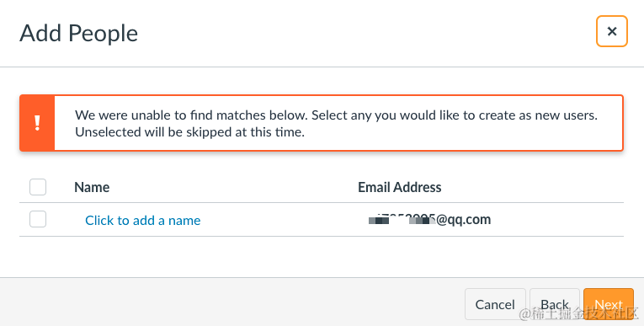644x326 pixels.
Task: Click the 'Unselected will be skipped' alert line
Action: point(189,132)
